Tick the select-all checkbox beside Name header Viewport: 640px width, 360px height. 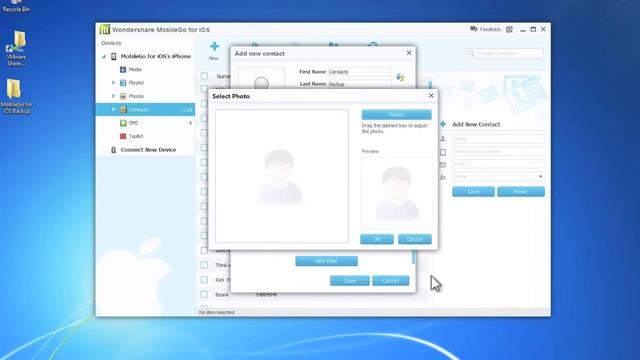click(x=204, y=76)
